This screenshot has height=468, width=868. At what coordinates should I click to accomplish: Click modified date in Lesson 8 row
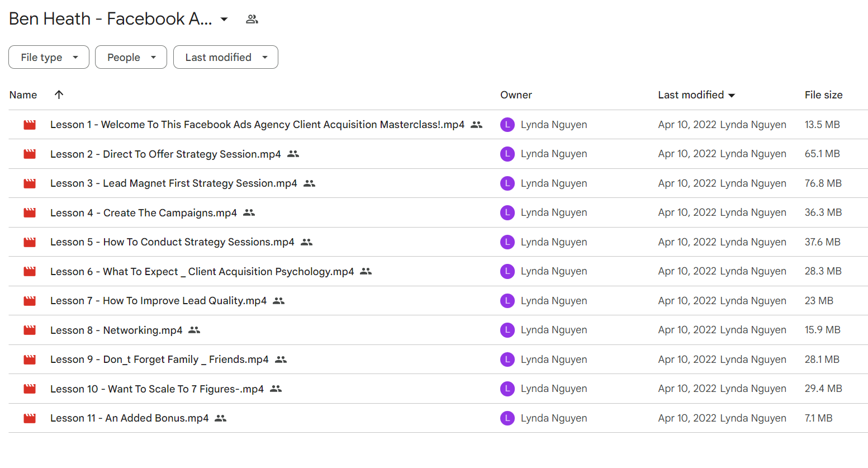pos(687,330)
